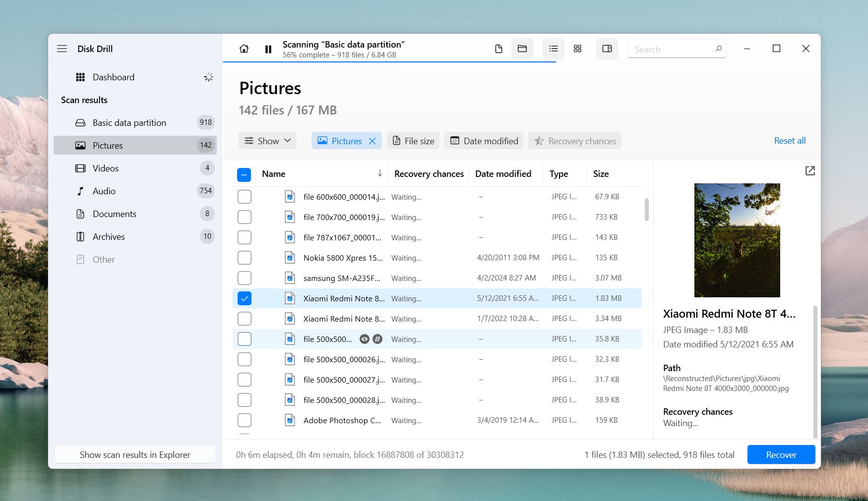Click the Xiaomi photo preview thumbnail
Screen dimensions: 868x501
737,240
